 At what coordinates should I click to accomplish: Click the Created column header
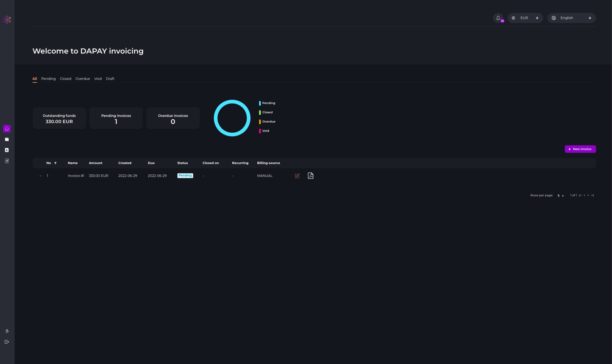pos(125,163)
